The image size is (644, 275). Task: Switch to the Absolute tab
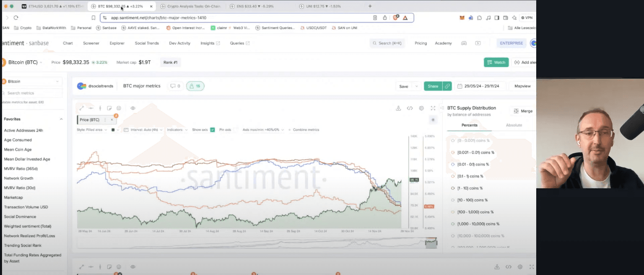(514, 125)
